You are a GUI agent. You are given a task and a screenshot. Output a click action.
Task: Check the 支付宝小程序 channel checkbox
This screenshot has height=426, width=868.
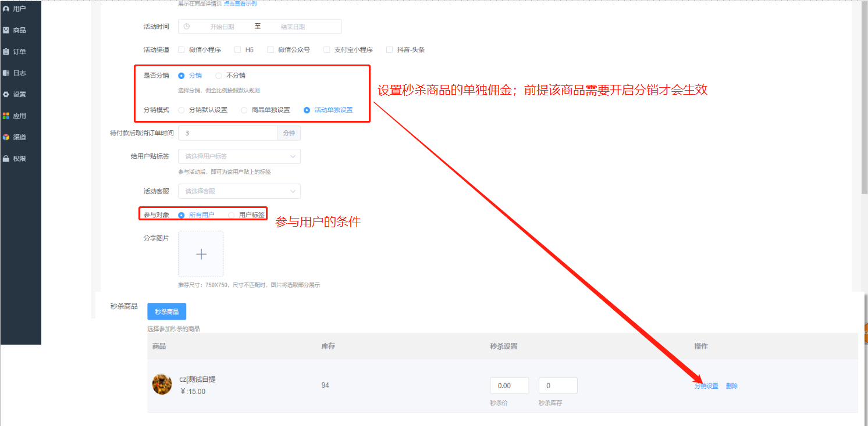tap(326, 50)
